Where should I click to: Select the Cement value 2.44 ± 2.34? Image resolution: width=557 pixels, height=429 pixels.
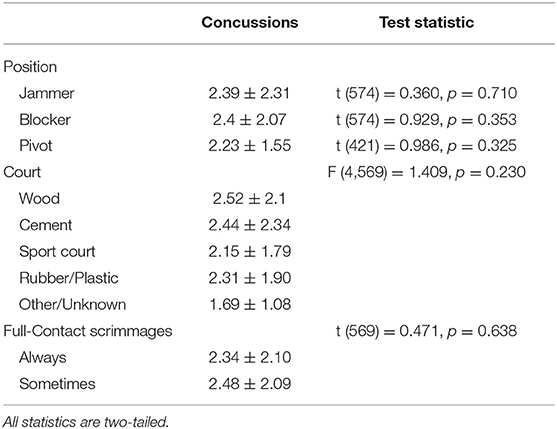[x=250, y=225]
